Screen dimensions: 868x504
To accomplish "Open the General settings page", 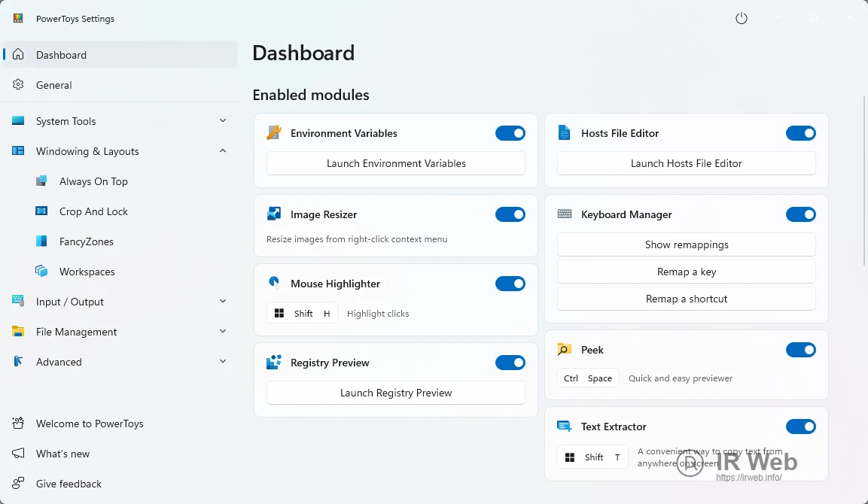I will 54,85.
